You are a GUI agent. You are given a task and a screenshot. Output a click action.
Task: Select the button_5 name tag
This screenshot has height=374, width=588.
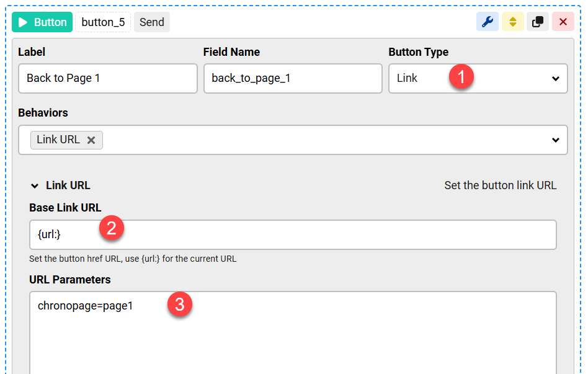[103, 22]
